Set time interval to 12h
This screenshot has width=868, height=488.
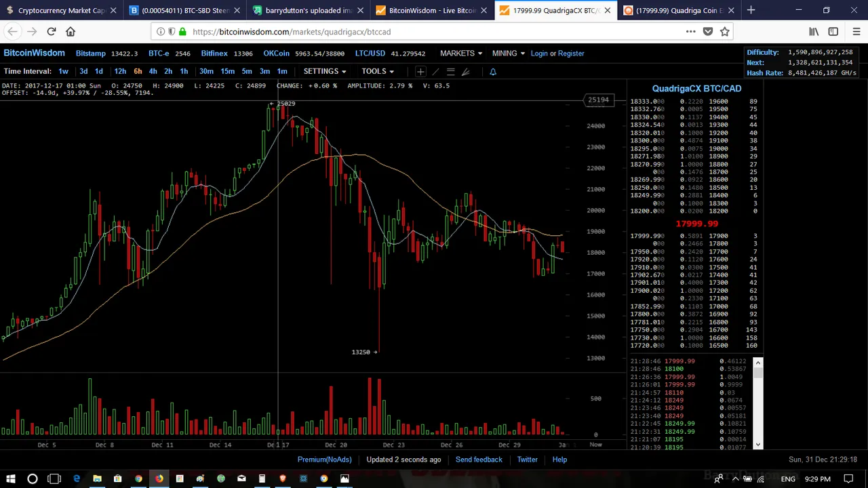pyautogui.click(x=120, y=71)
